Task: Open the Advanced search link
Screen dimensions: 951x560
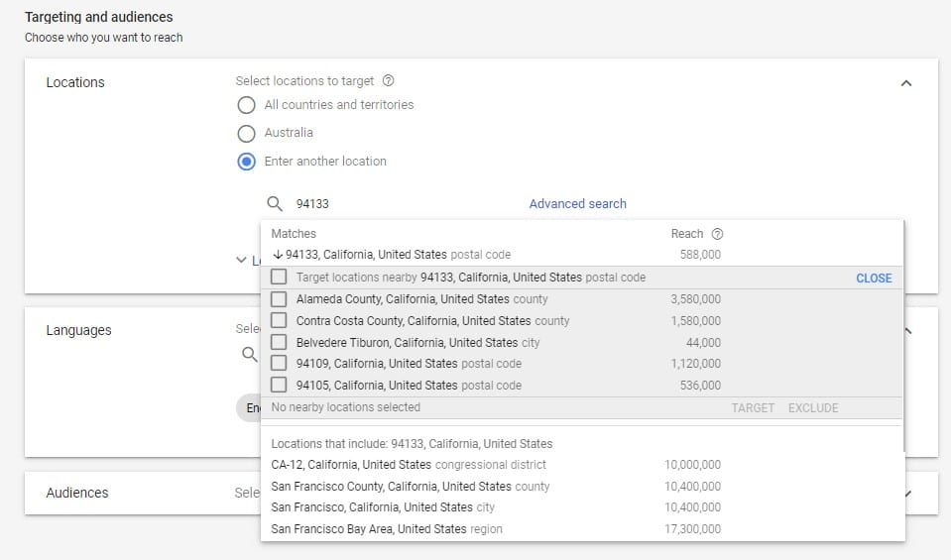Action: pos(577,203)
